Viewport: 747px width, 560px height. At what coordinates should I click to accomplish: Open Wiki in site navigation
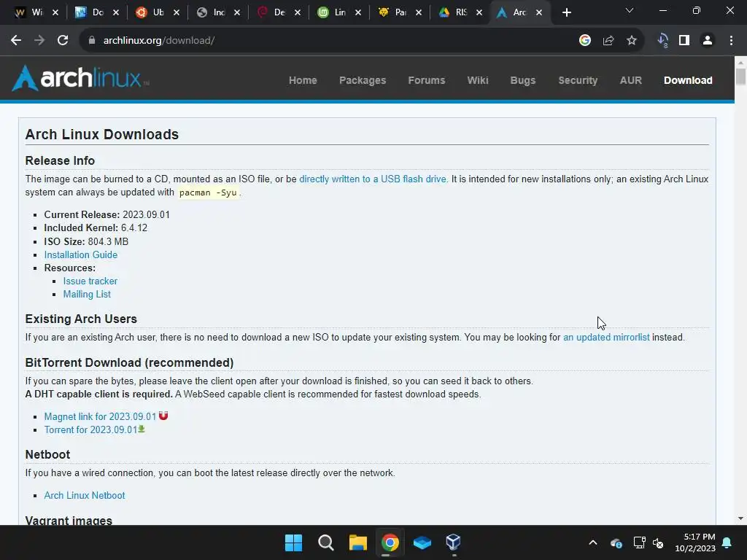coord(478,80)
